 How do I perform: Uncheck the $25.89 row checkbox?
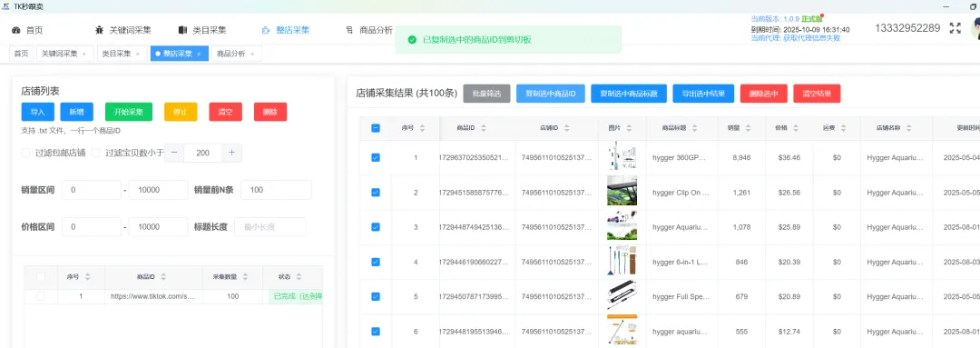click(376, 227)
